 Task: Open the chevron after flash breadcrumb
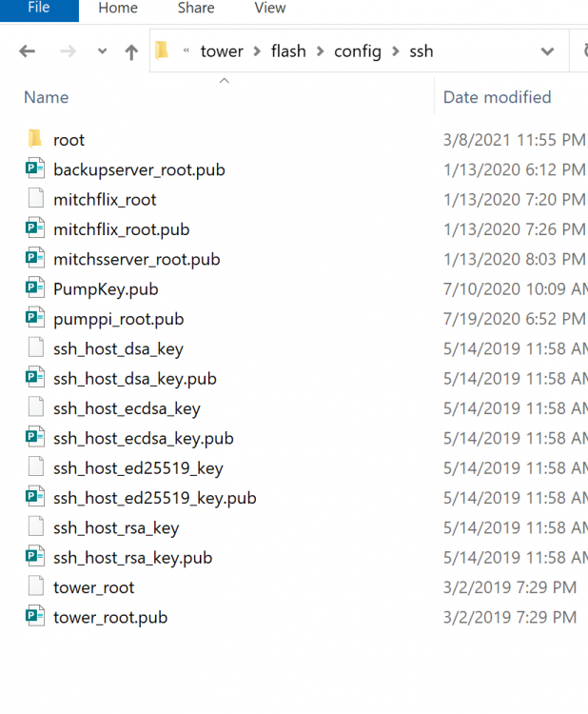point(320,51)
